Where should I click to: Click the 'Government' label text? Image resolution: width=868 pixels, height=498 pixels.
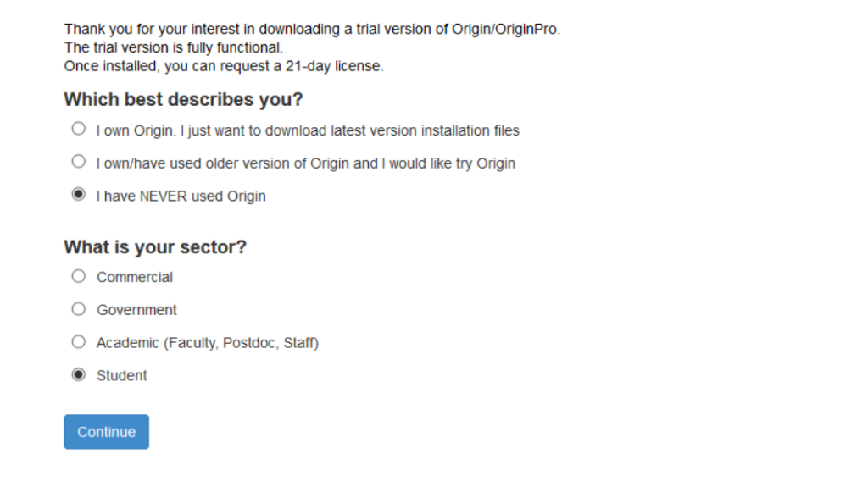136,310
